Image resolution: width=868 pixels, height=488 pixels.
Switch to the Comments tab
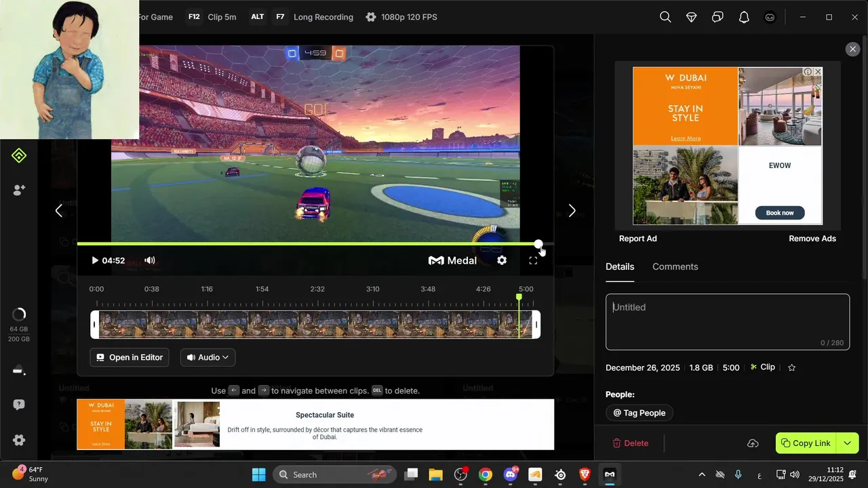pos(675,266)
